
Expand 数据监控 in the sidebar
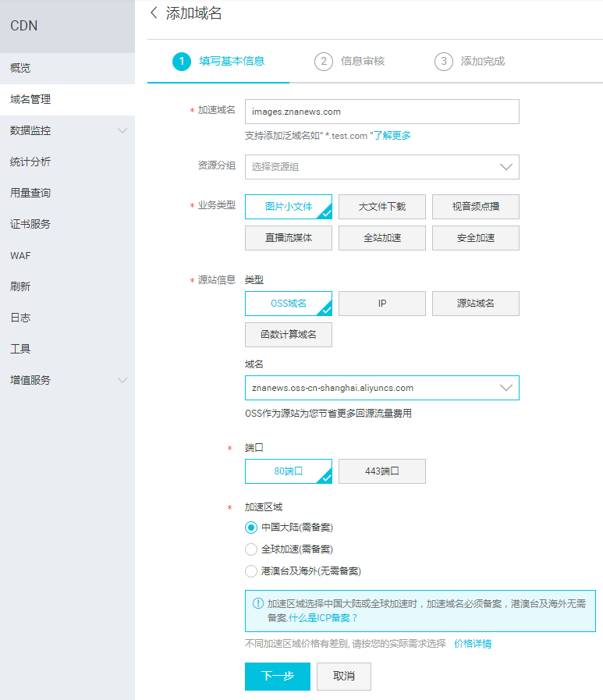point(67,130)
